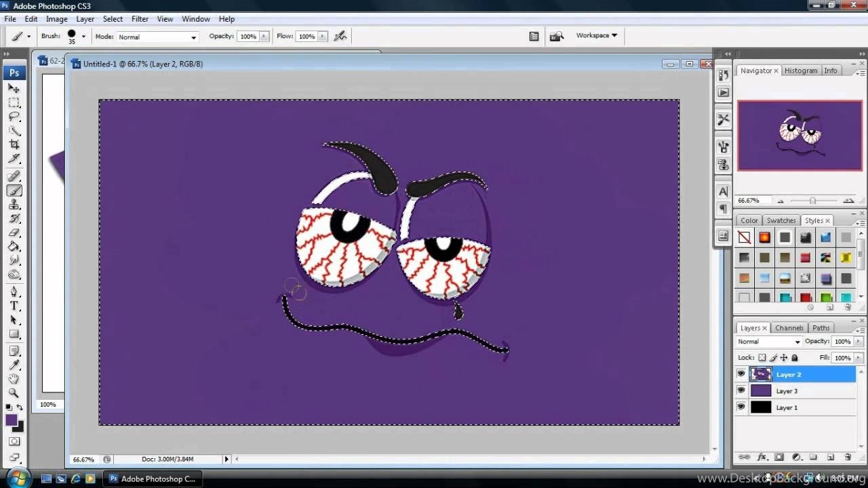Image resolution: width=868 pixels, height=488 pixels.
Task: Click the foreground purple color swatch
Action: [12, 420]
